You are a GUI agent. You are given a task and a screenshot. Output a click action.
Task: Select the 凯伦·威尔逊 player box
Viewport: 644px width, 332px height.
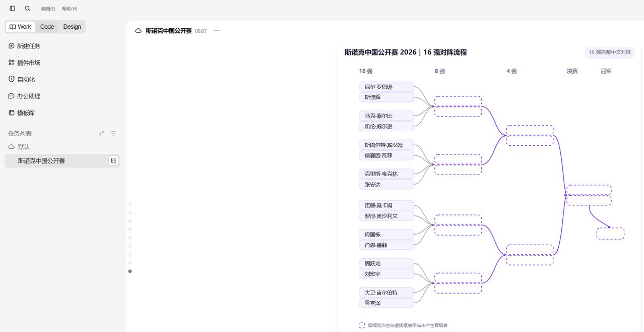[386, 126]
